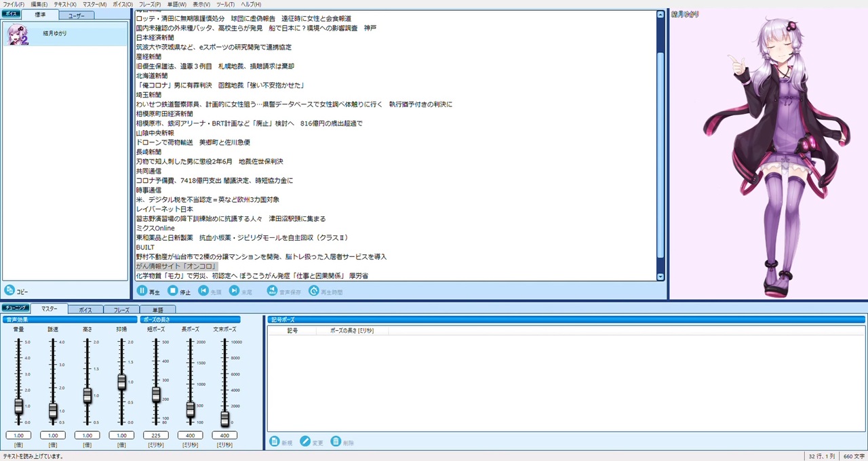868x461 pixels.
Task: Click the ポーズの長さ [ミリ秒] column header
Action: 353,331
